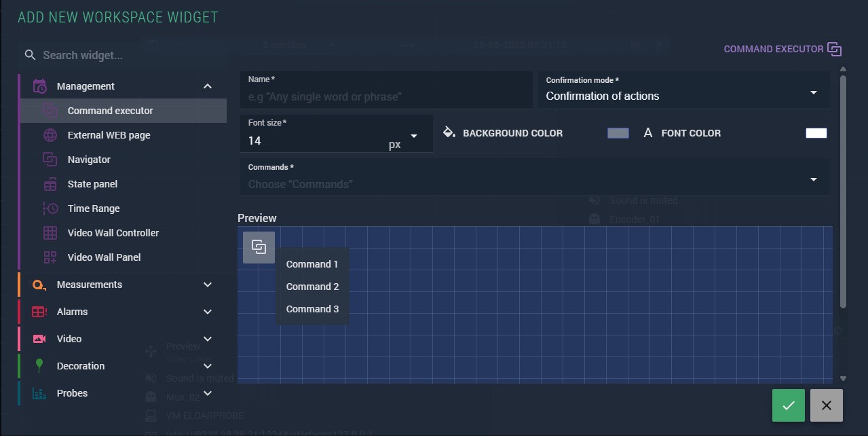
Task: Select Command 3 in preview menu
Action: [312, 309]
